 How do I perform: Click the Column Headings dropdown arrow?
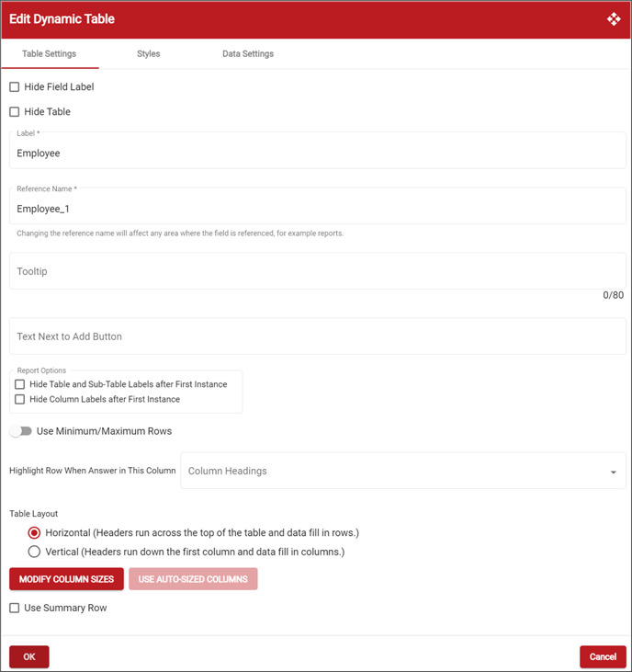[613, 473]
